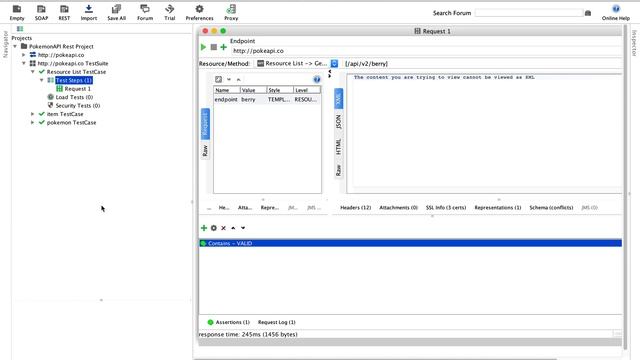The image size is (640, 360).
Task: Open the request Repre... tab
Action: click(x=269, y=207)
